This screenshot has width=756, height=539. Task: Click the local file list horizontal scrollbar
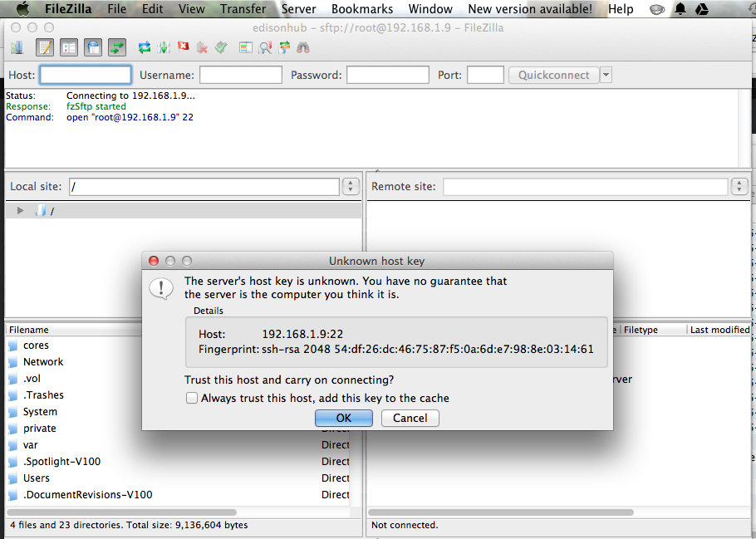121,512
